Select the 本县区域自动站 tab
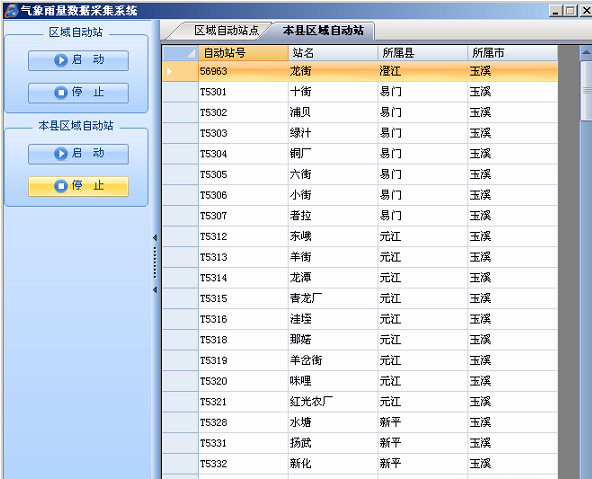The height and width of the screenshot is (479, 592). 323,31
